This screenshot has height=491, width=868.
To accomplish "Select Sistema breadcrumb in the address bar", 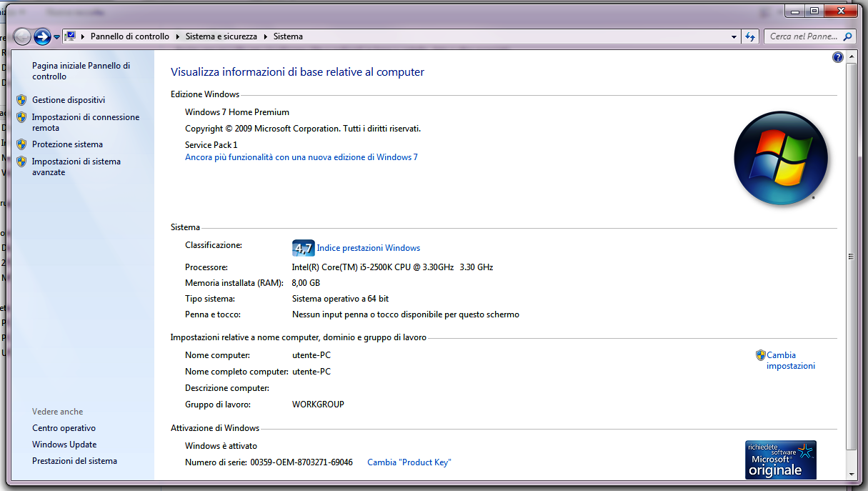I will click(288, 36).
